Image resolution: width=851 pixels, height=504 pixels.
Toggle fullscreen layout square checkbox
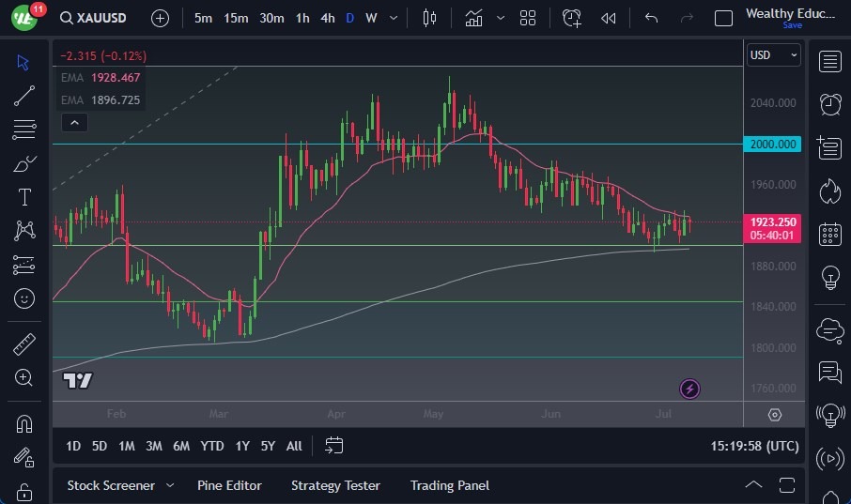tap(723, 18)
